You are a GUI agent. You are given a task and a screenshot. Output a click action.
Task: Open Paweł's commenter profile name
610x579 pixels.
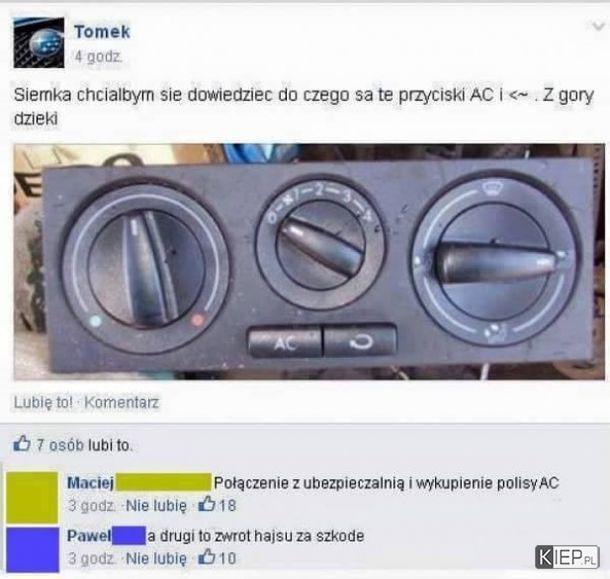[89, 536]
